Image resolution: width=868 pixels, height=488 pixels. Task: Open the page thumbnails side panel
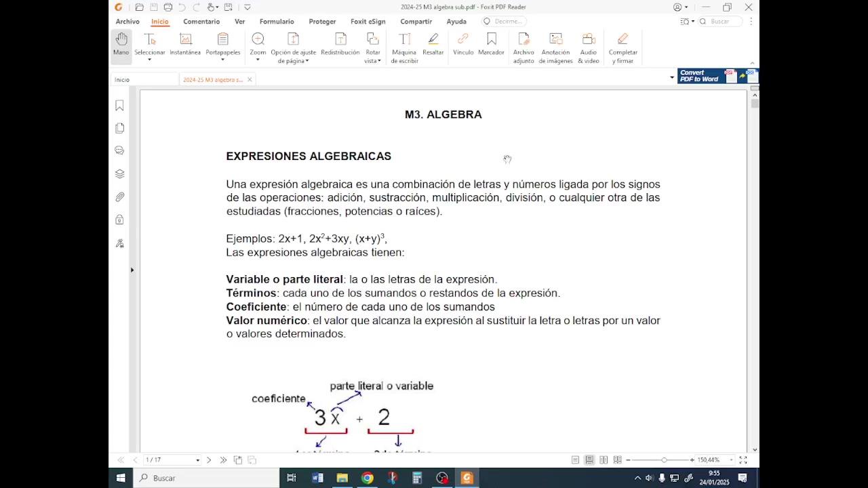point(119,128)
